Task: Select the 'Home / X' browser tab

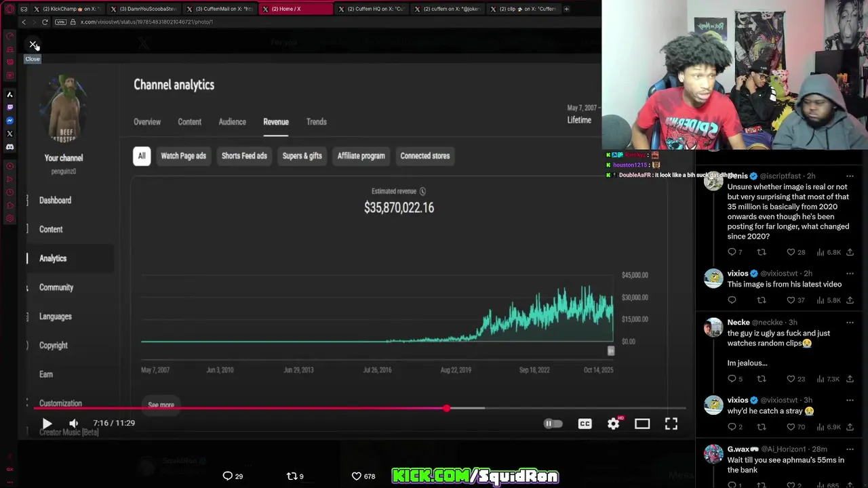Action: (294, 9)
